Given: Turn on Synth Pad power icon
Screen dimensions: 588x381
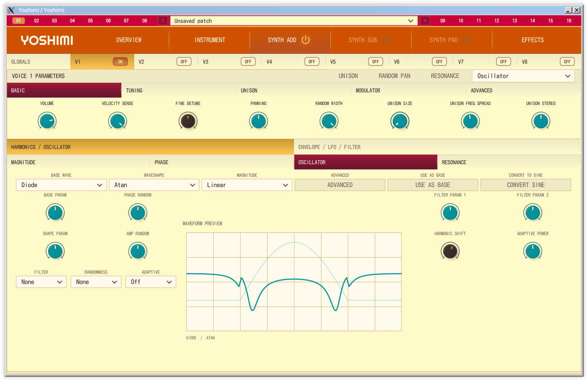Looking at the screenshot, I should [467, 40].
